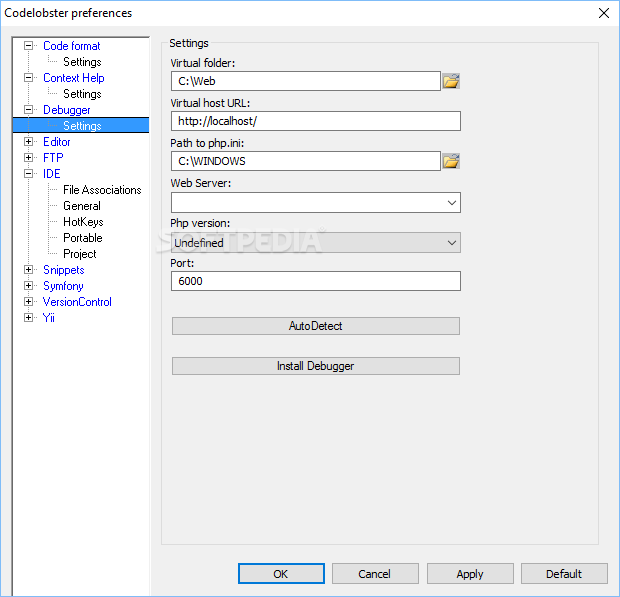Confirm preferences with OK

(281, 574)
